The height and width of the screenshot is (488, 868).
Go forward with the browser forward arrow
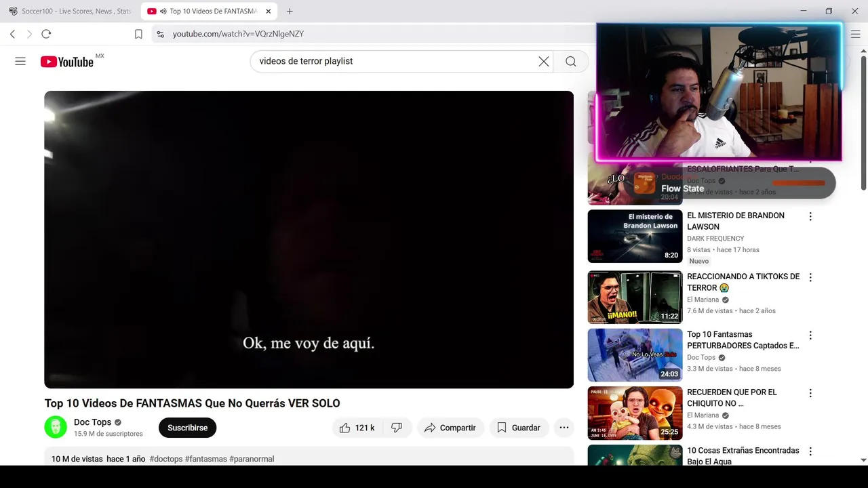[29, 34]
